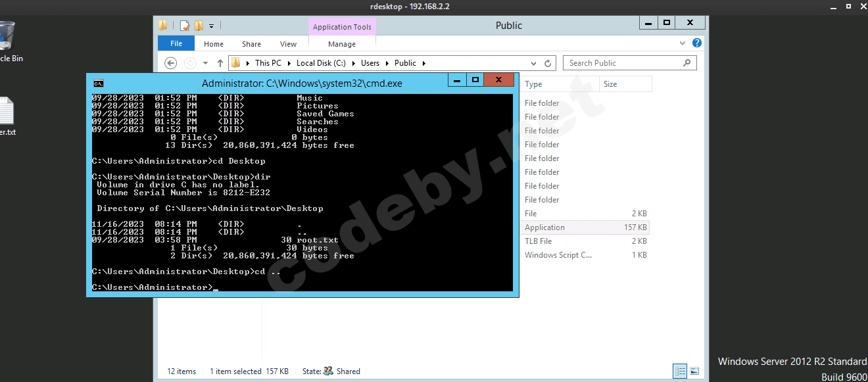Select the Windows Script C... row
This screenshot has height=382, width=868.
[585, 255]
